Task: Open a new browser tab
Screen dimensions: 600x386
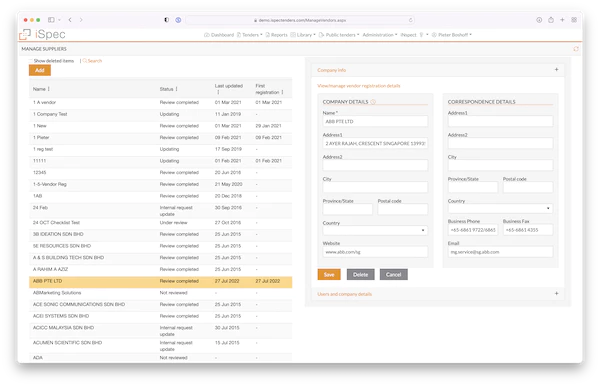Action: click(x=562, y=20)
